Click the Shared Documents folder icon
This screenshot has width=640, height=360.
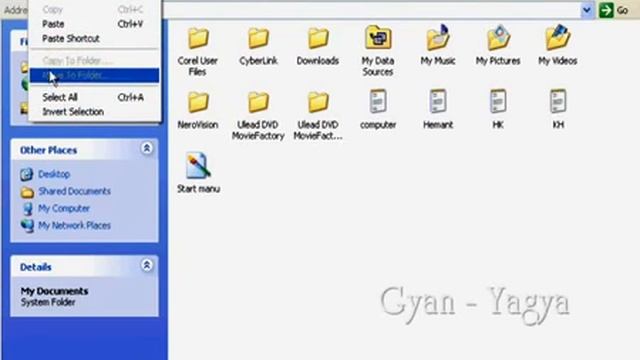(27, 192)
